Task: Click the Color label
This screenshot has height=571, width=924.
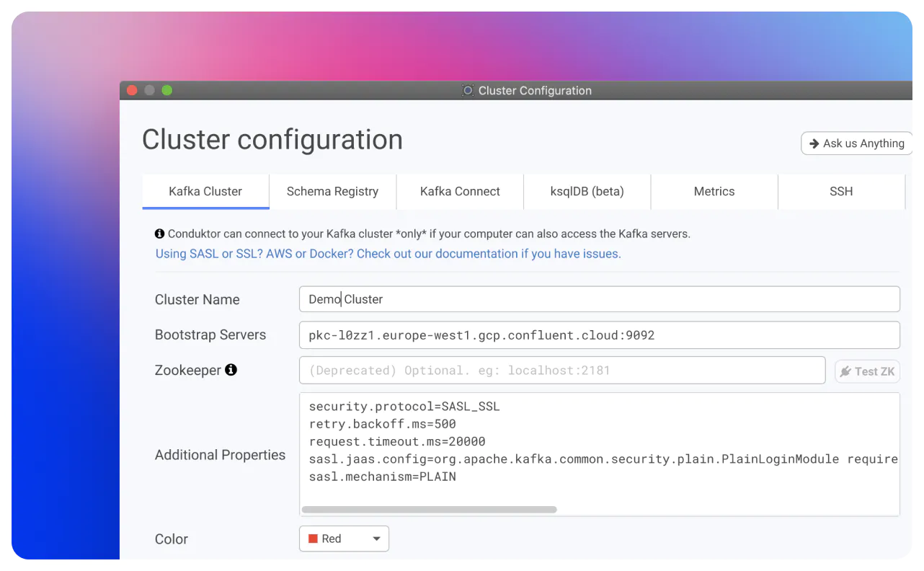Action: [172, 539]
